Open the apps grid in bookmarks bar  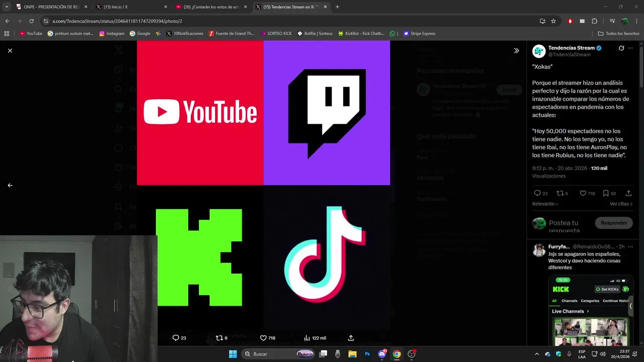[x=7, y=33]
